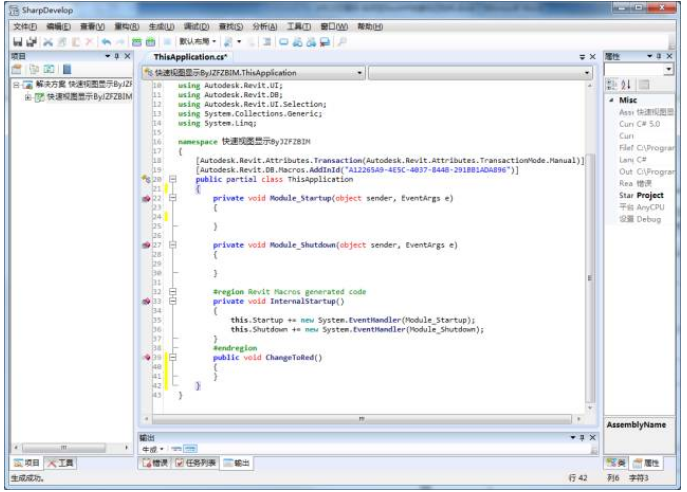Click the project panel horizontal scrollbar
Image resolution: width=687 pixels, height=492 pixels.
[x=64, y=448]
